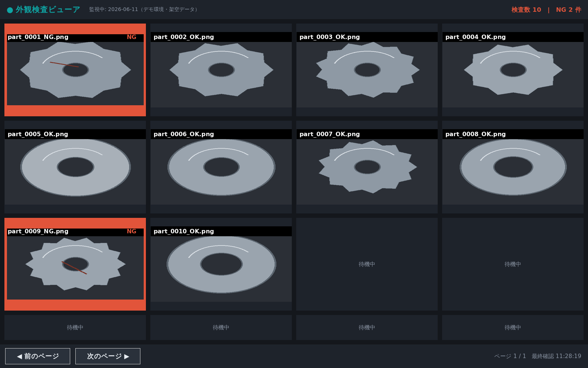Viewport: 588px width, 368px height.
Task: Click the NG 2 件 counter
Action: [569, 10]
